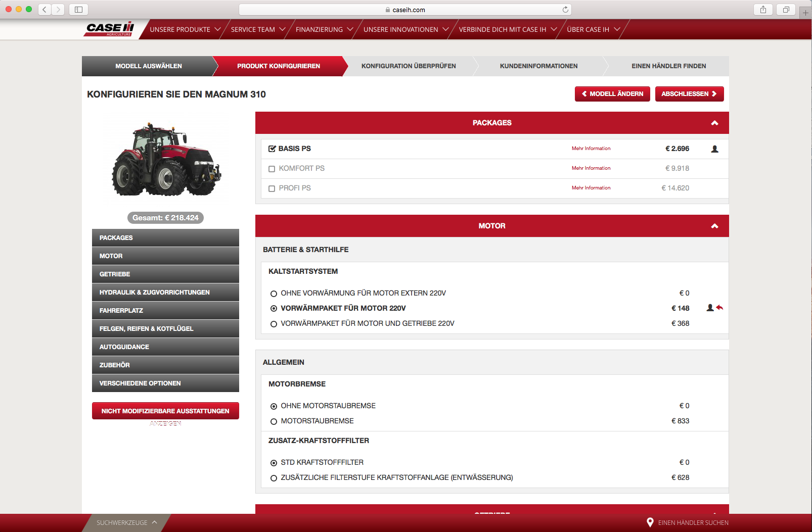Open Unsere Innovationen dropdown menu
This screenshot has height=532, width=812.
tap(406, 29)
